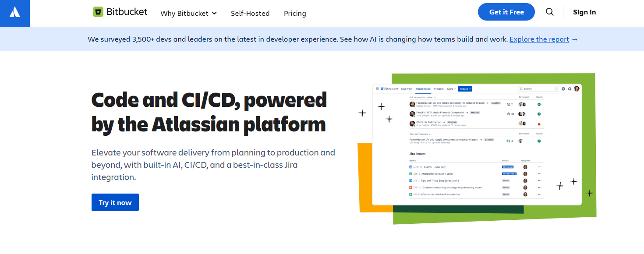Screen dimensions: 644x254
Task: Open more actions for the CLONE - June Daily issue
Action: tap(540, 167)
